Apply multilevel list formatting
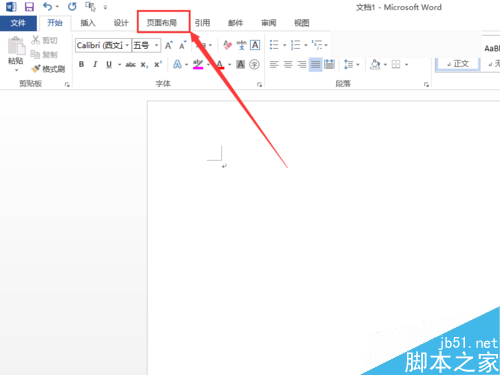Image resolution: width=500 pixels, height=375 pixels. coord(317,45)
